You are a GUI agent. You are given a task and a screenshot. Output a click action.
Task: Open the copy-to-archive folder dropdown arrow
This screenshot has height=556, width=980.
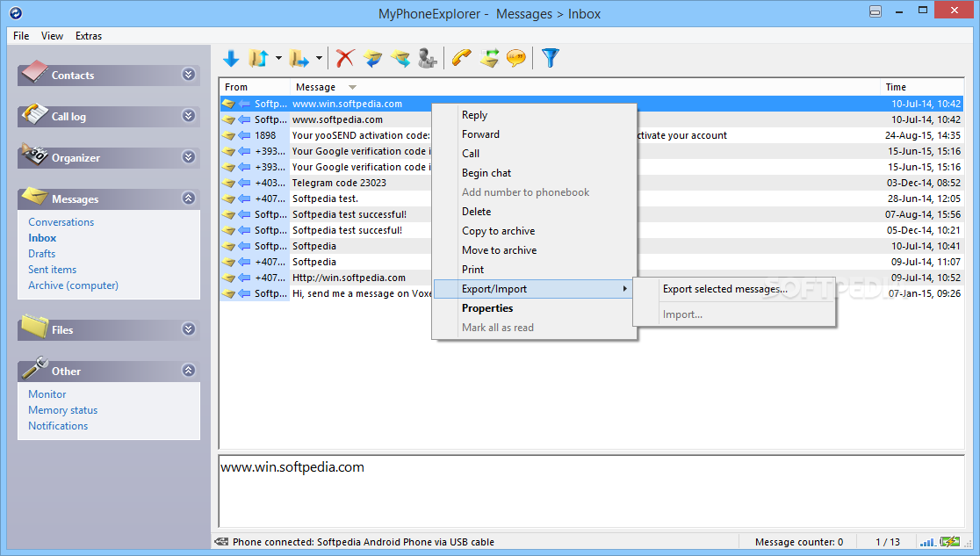tap(278, 59)
